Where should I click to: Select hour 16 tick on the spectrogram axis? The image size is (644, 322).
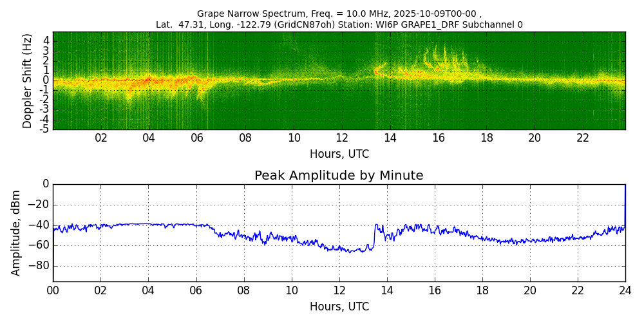pyautogui.click(x=439, y=138)
